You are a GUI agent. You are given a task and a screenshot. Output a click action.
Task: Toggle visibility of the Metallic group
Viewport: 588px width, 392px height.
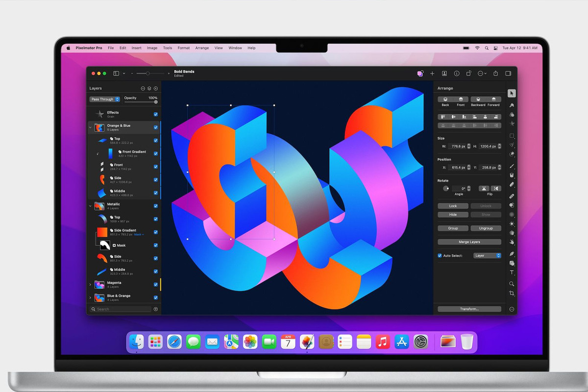coord(156,206)
